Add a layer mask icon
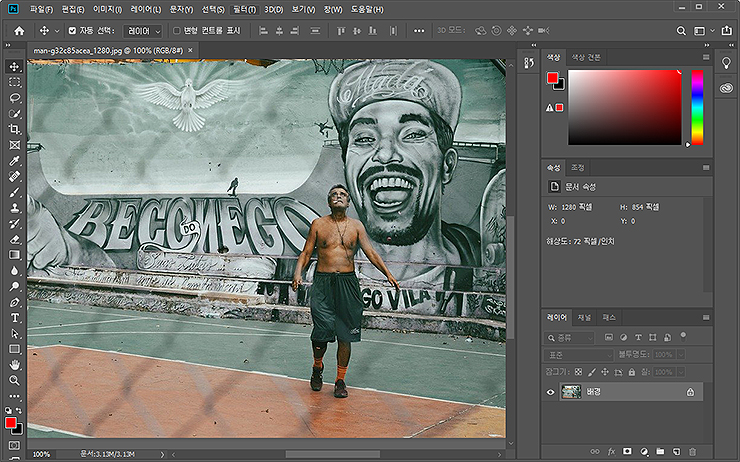740x462 pixels. (627, 452)
